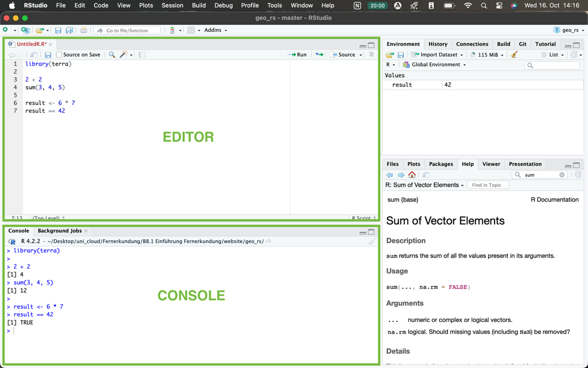
Task: Switch to the Packages tab
Action: 441,164
